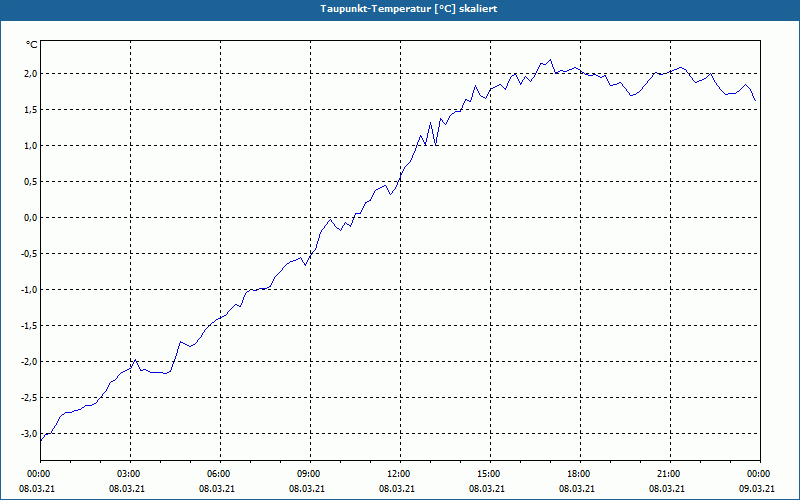
Task: Select the '-3,0' y-axis tick label
Action: pyautogui.click(x=30, y=434)
